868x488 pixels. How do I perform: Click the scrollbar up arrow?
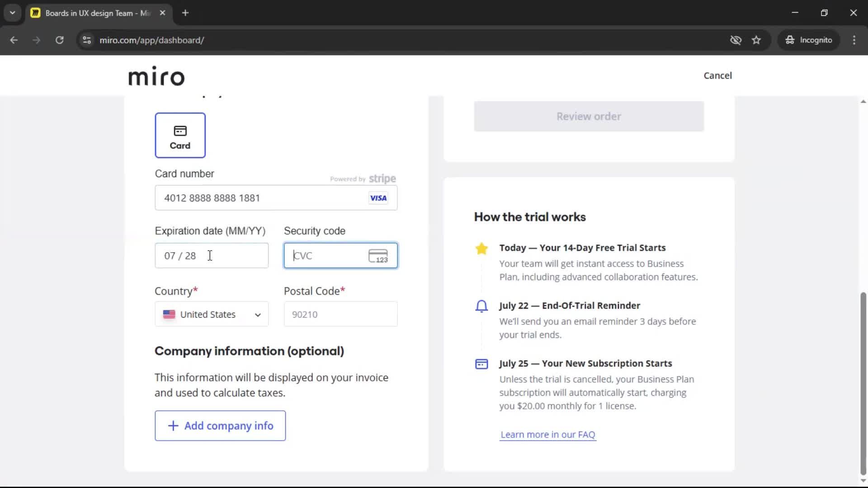click(863, 102)
